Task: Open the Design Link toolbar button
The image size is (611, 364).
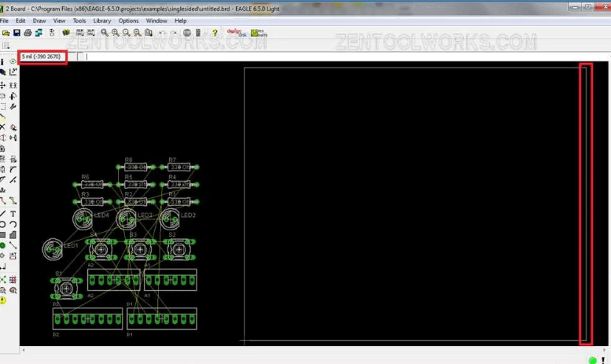Action: pyautogui.click(x=234, y=33)
